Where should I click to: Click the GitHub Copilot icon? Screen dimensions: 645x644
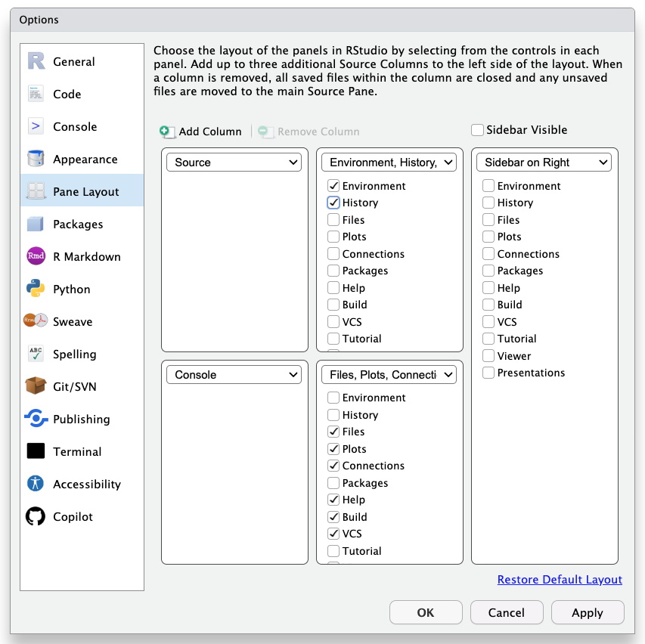point(36,516)
